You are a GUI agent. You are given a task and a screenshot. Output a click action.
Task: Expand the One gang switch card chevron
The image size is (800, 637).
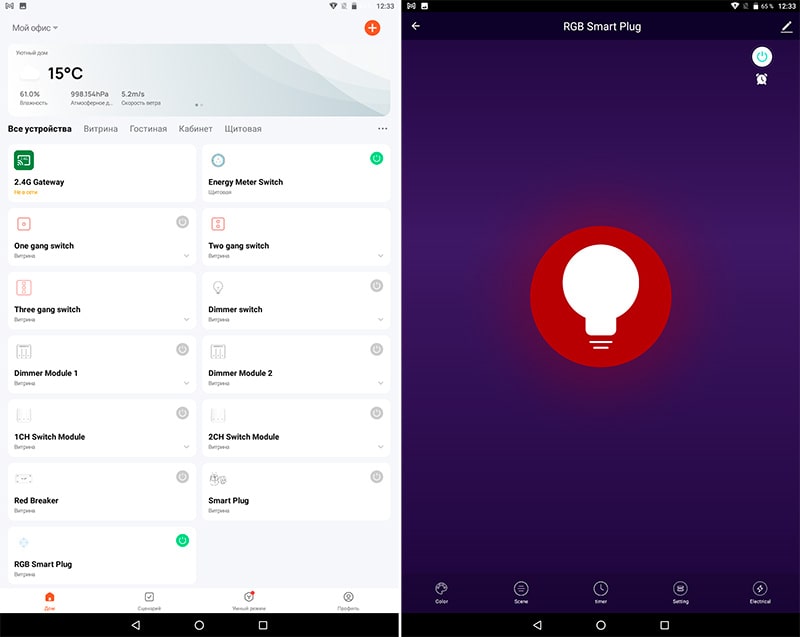186,256
